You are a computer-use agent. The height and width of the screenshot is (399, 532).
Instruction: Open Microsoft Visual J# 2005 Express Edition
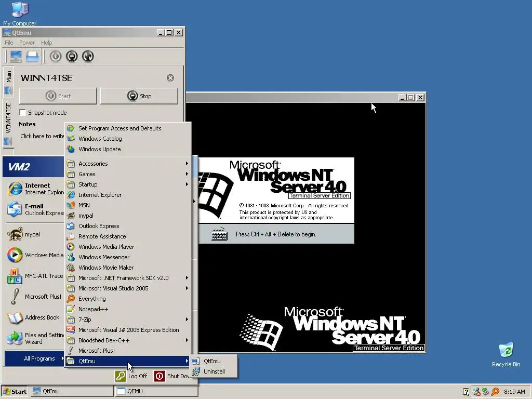(x=128, y=330)
